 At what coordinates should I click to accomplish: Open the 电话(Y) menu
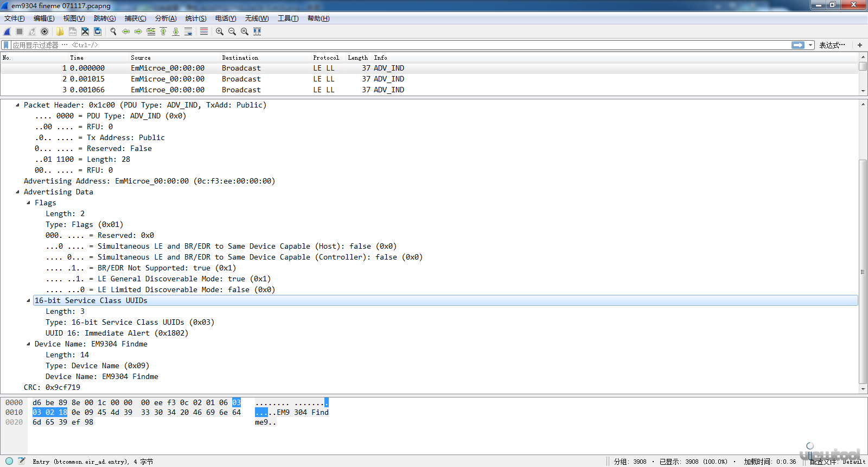(x=226, y=18)
